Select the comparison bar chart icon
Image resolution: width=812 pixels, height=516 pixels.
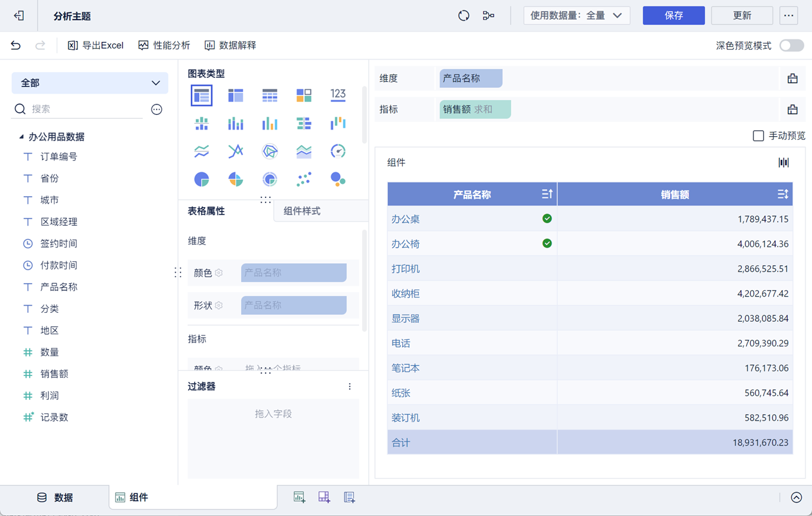pos(304,123)
